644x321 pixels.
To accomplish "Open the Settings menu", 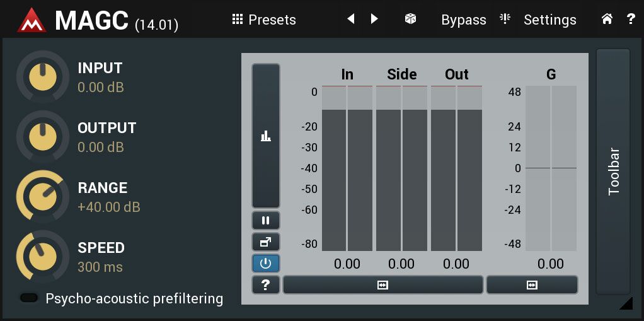I will tap(538, 20).
